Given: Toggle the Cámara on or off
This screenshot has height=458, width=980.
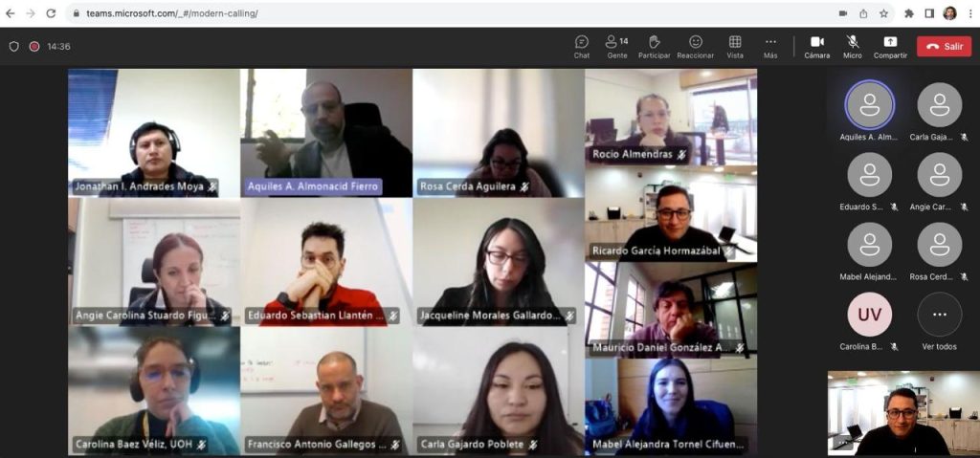Looking at the screenshot, I should pos(817,47).
